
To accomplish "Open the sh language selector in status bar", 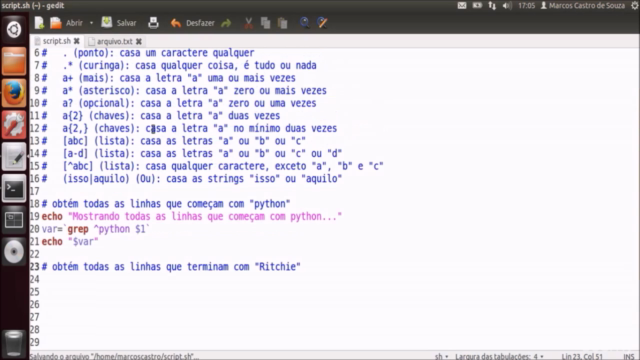I will pos(441,356).
